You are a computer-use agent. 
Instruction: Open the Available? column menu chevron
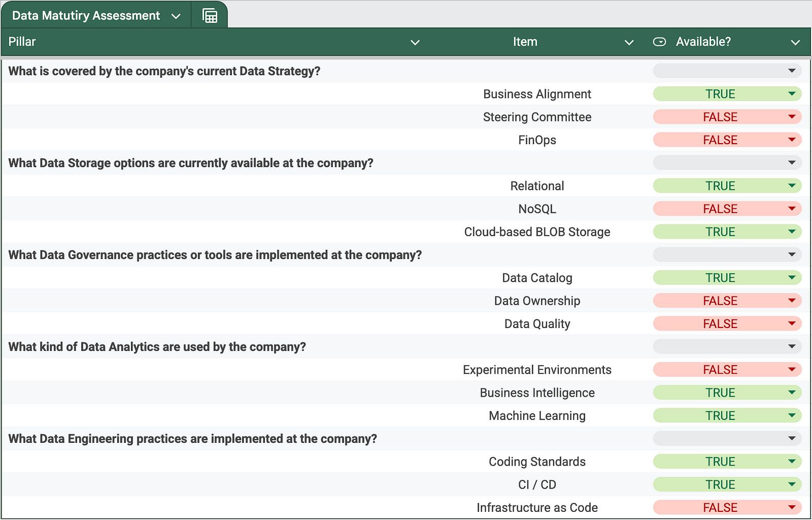795,43
